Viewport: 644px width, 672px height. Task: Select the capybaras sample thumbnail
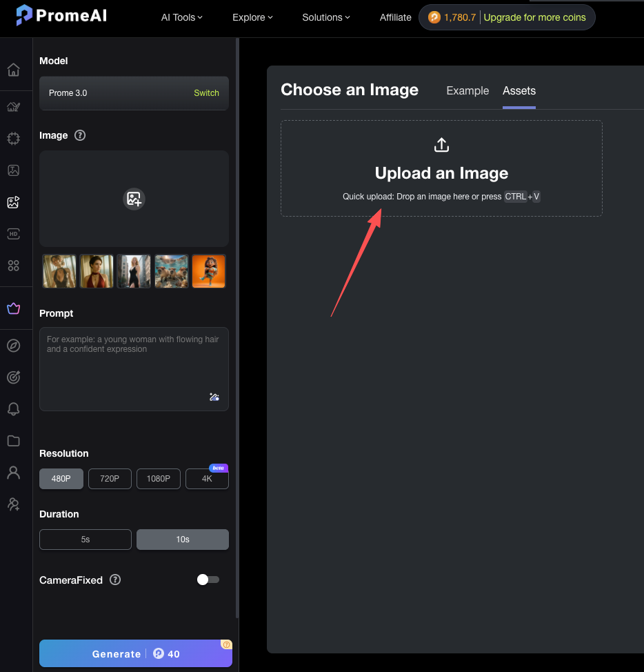click(171, 271)
